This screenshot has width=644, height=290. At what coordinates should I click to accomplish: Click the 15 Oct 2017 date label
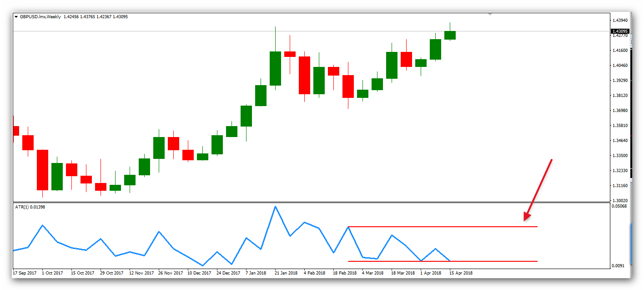82,273
